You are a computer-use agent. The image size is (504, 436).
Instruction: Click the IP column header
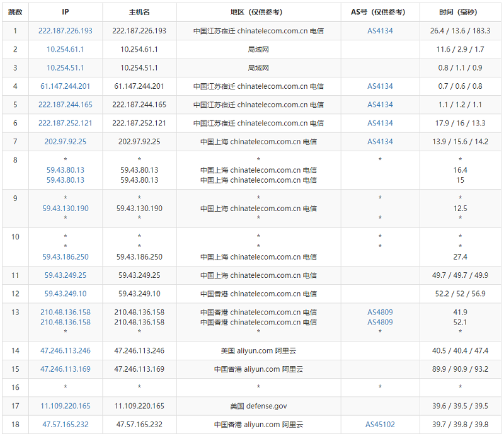coord(66,12)
